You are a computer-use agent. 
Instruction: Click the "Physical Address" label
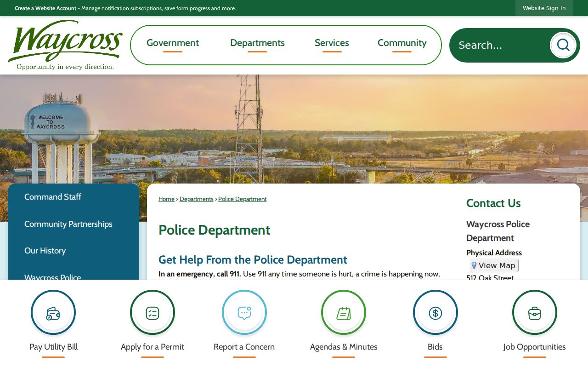tap(494, 253)
